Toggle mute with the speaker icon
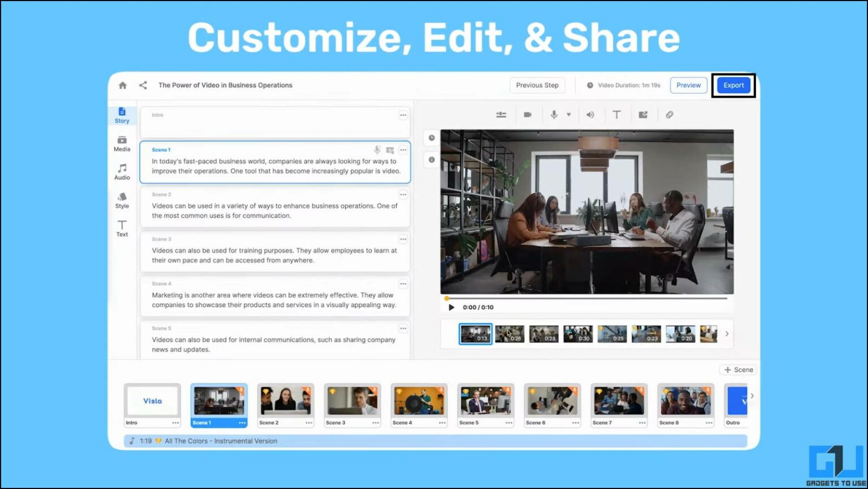Screen dimensions: 868x489 (590, 114)
